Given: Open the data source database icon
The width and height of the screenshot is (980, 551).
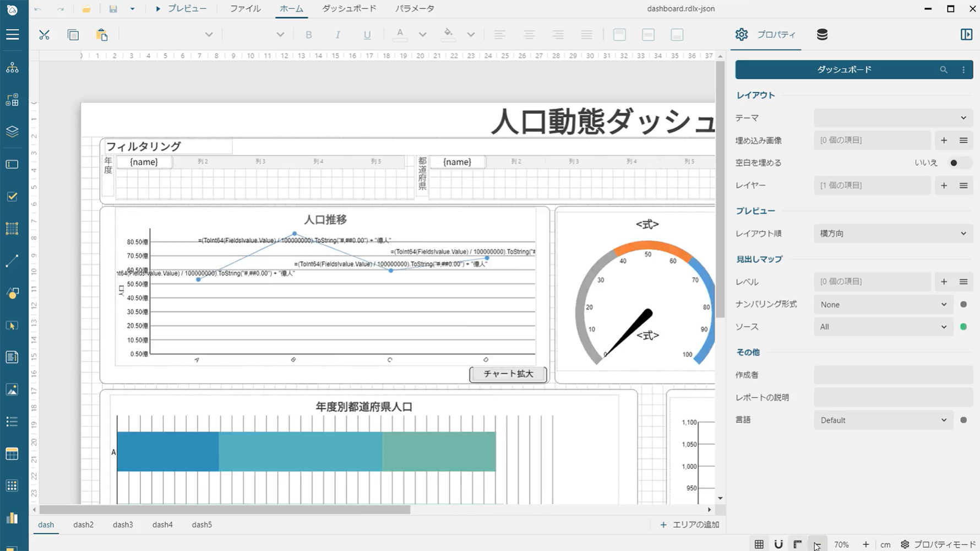Looking at the screenshot, I should click(822, 35).
